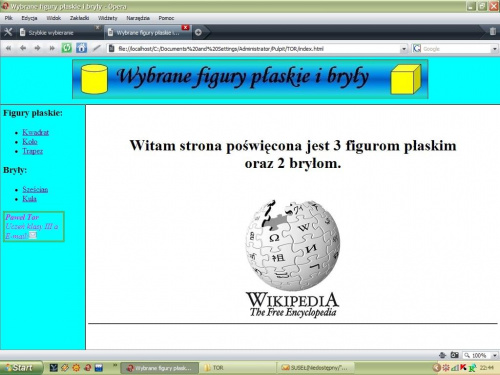The image size is (500, 375).
Task: Click the Google search engine icon
Action: (417, 49)
